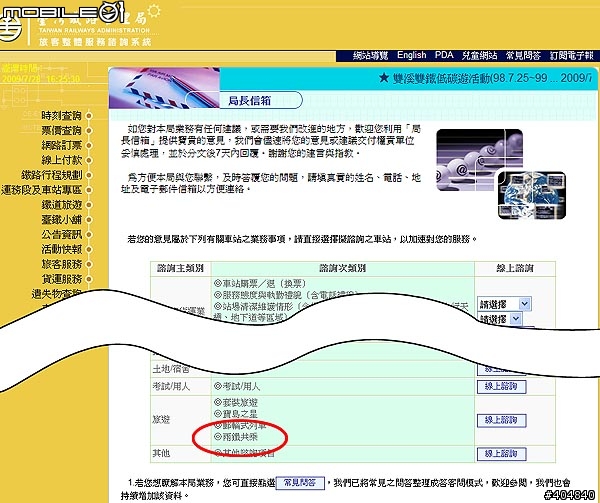
Task: Select the 套裝旅遊 subcategory item
Action: point(236,402)
